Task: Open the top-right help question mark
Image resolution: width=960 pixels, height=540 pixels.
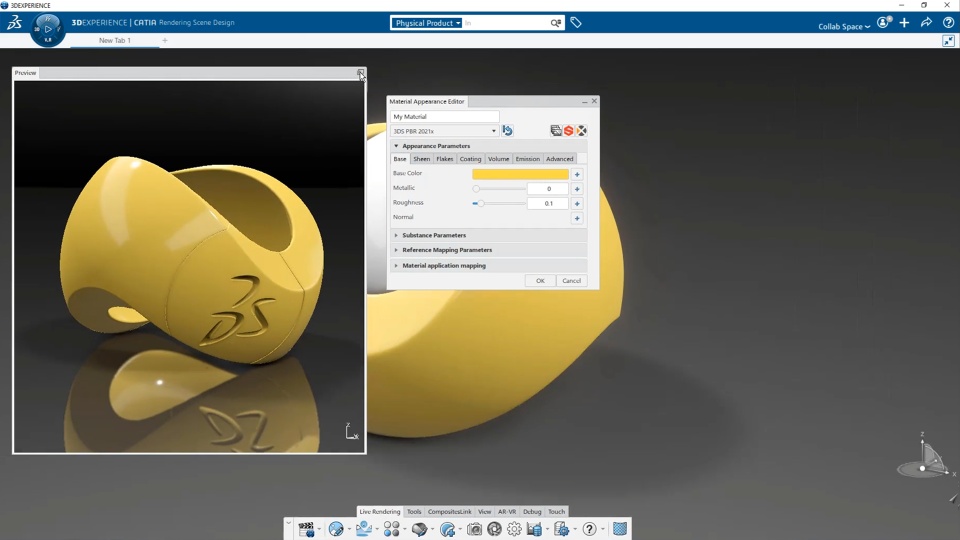Action: 948,23
